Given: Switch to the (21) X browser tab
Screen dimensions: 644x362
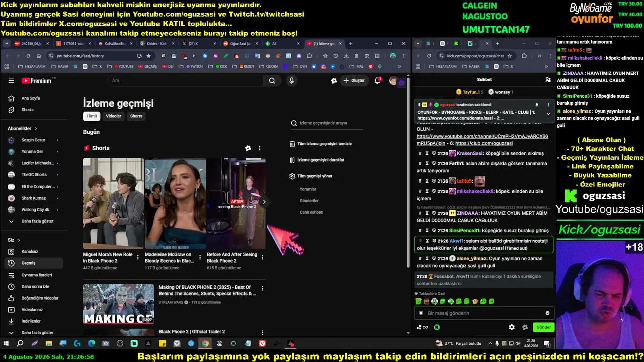Looking at the screenshot, I should pos(199,44).
